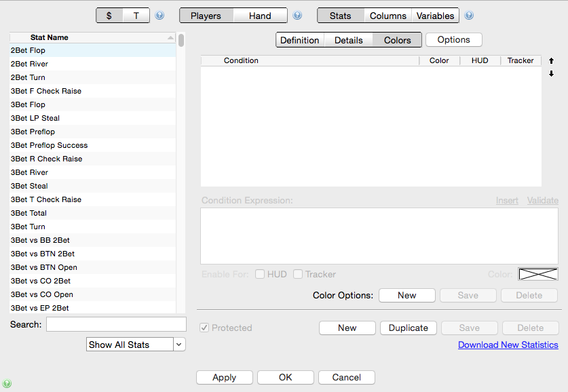Click the OK button

[x=286, y=378]
